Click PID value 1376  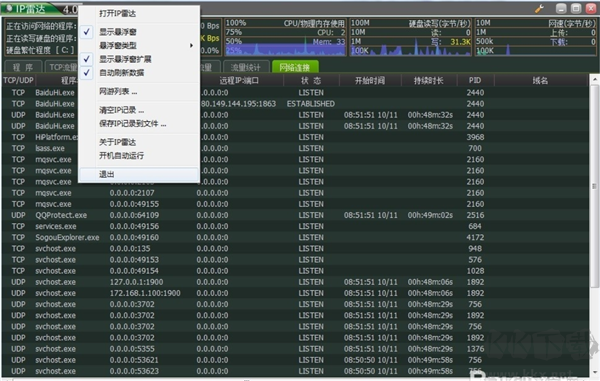[475, 349]
